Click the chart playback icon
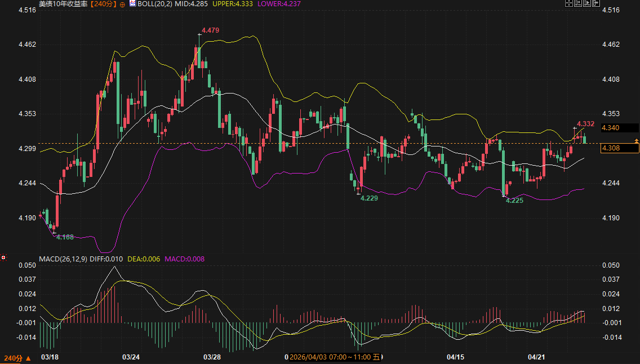The image size is (640, 364). point(587,3)
